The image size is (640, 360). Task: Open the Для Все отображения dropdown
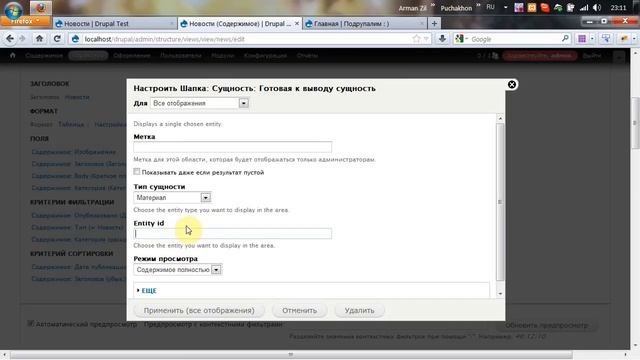point(199,103)
